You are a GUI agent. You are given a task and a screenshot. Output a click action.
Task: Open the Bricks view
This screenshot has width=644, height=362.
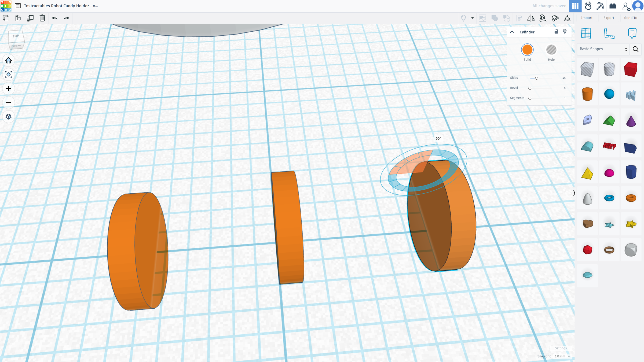tap(613, 6)
